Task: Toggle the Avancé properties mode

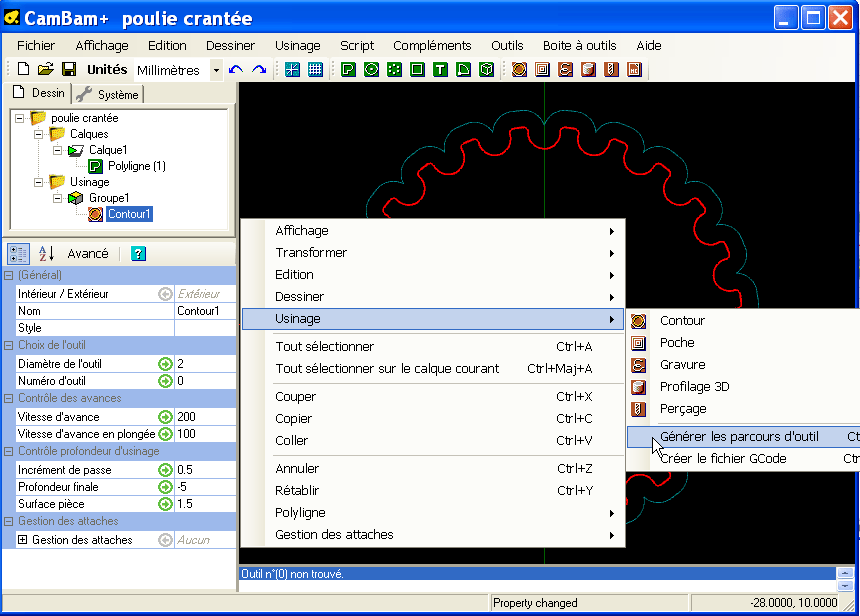Action: click(x=88, y=253)
